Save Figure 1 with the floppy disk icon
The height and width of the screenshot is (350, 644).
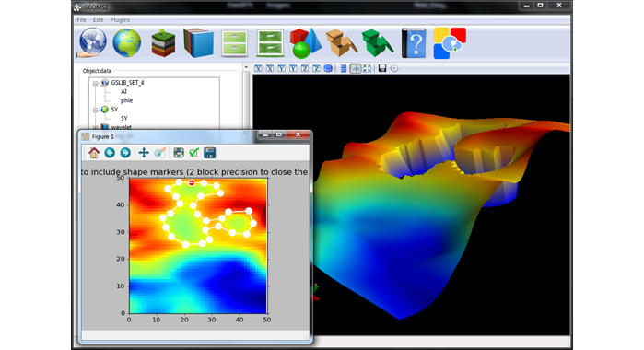pyautogui.click(x=210, y=153)
